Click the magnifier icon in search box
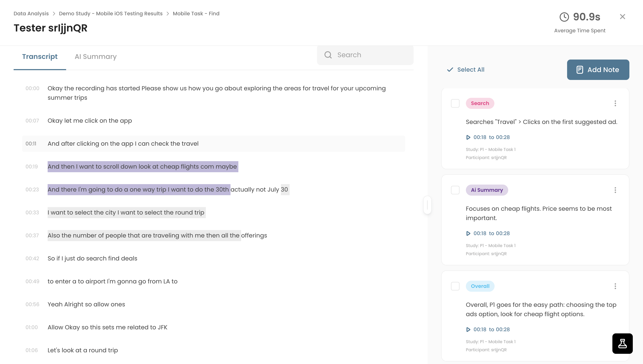This screenshot has height=364, width=643. pos(328,55)
